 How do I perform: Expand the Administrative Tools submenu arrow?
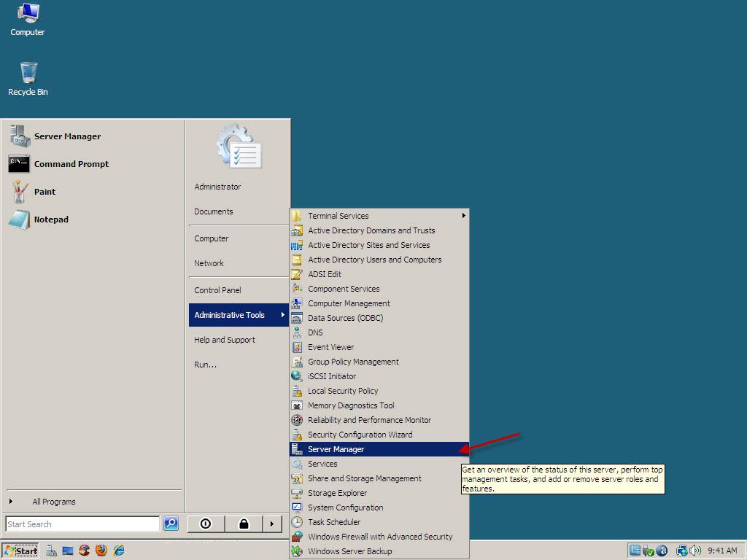[282, 315]
